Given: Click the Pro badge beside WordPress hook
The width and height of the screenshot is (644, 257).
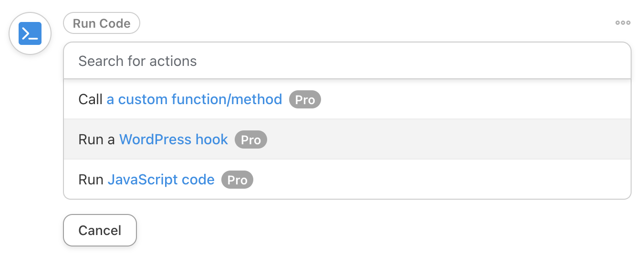Looking at the screenshot, I should tap(251, 140).
